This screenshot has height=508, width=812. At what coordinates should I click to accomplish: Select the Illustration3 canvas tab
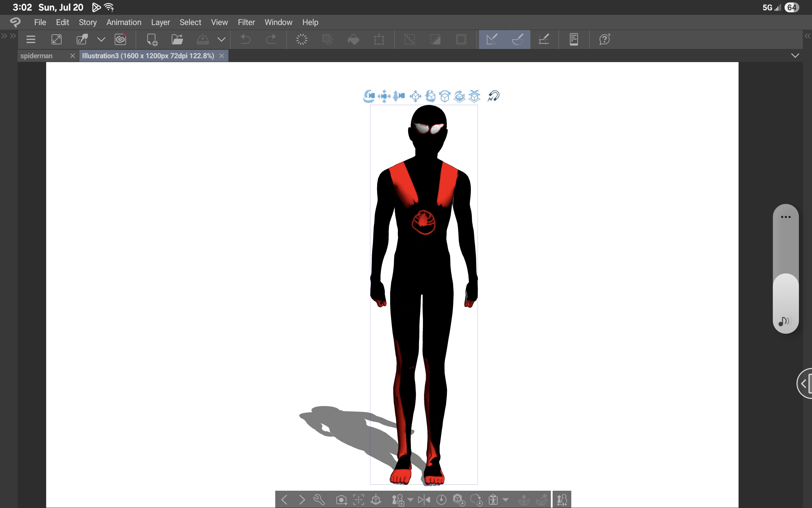148,56
